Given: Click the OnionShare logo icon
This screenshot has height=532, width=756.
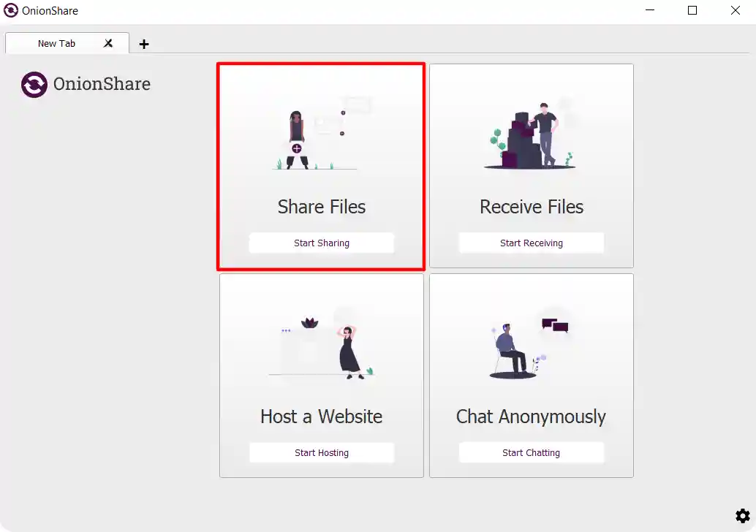Looking at the screenshot, I should [x=33, y=84].
